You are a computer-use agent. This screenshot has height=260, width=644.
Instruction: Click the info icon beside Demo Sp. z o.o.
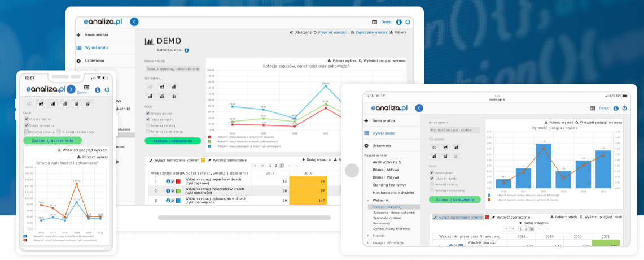[x=186, y=50]
